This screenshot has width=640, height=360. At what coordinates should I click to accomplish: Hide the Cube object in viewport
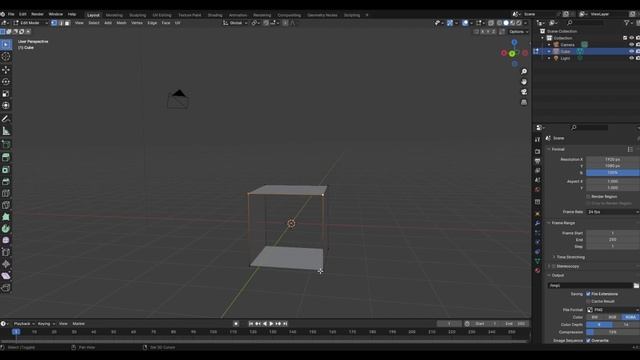[x=631, y=51]
